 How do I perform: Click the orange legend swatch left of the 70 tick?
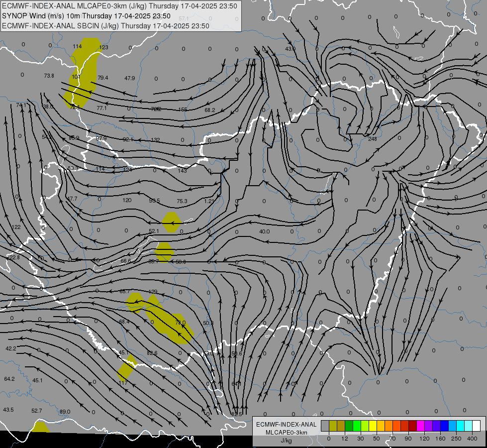(389, 426)
